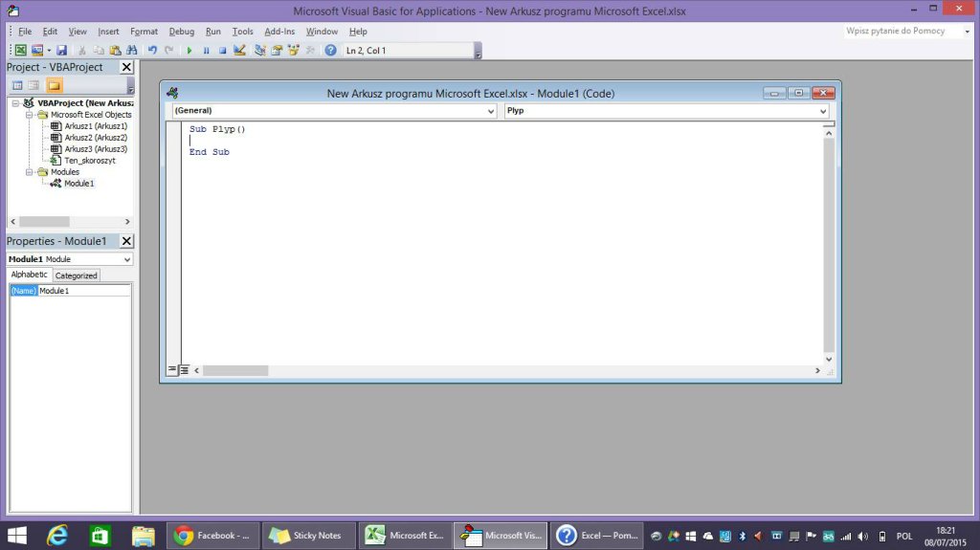
Task: Switch to the Alphabetic properties tab
Action: 29,275
